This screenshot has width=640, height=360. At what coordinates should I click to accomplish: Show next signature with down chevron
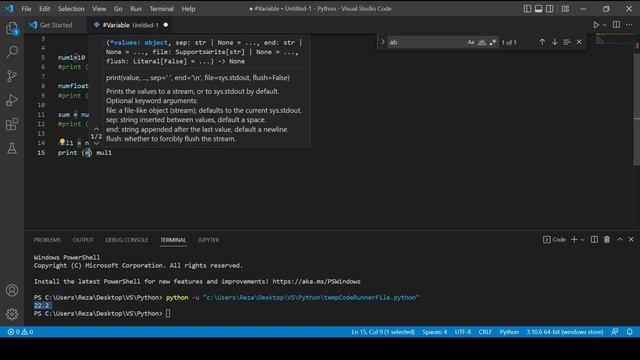(x=96, y=143)
